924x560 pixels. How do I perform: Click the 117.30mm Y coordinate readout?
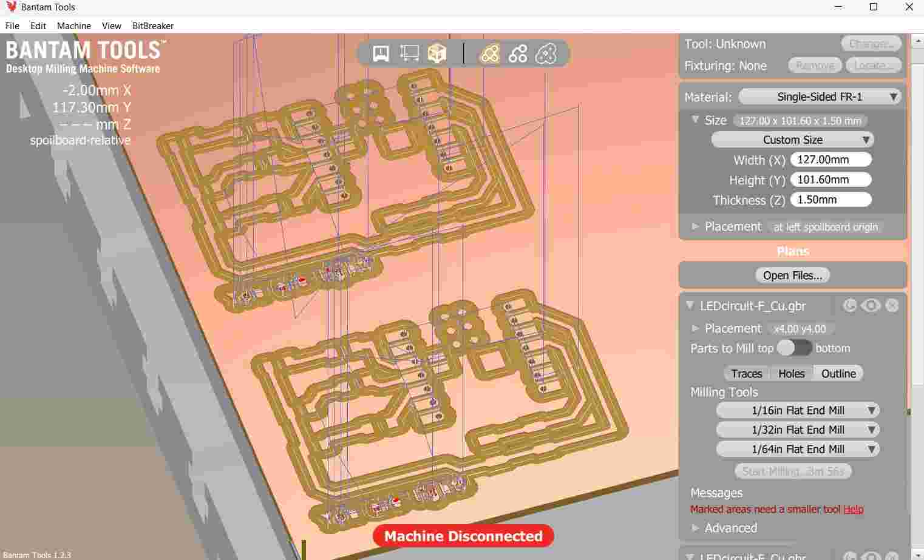pos(92,107)
